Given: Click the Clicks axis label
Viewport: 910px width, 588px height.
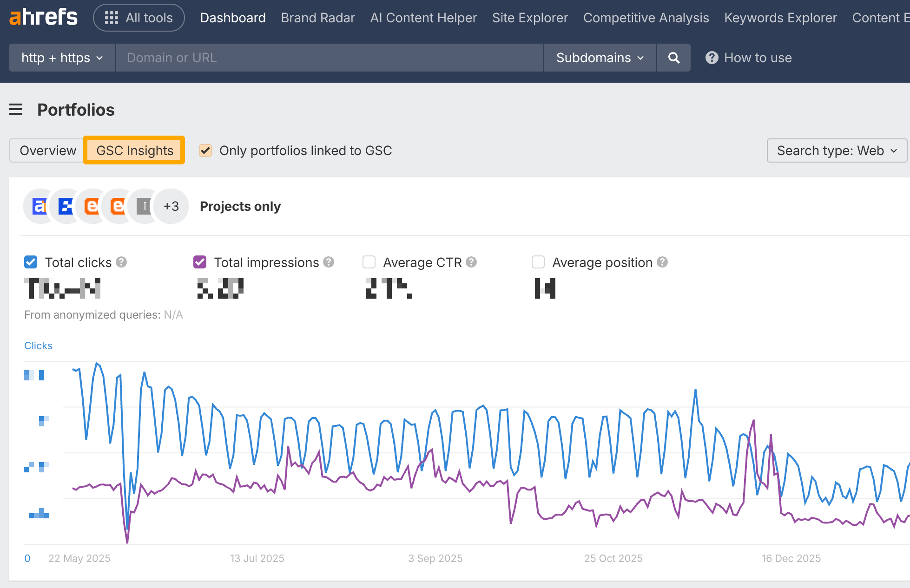Looking at the screenshot, I should pyautogui.click(x=38, y=346).
